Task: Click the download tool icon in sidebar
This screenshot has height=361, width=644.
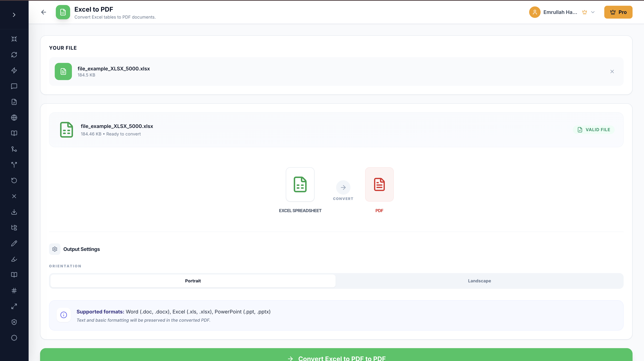Action: click(x=14, y=212)
